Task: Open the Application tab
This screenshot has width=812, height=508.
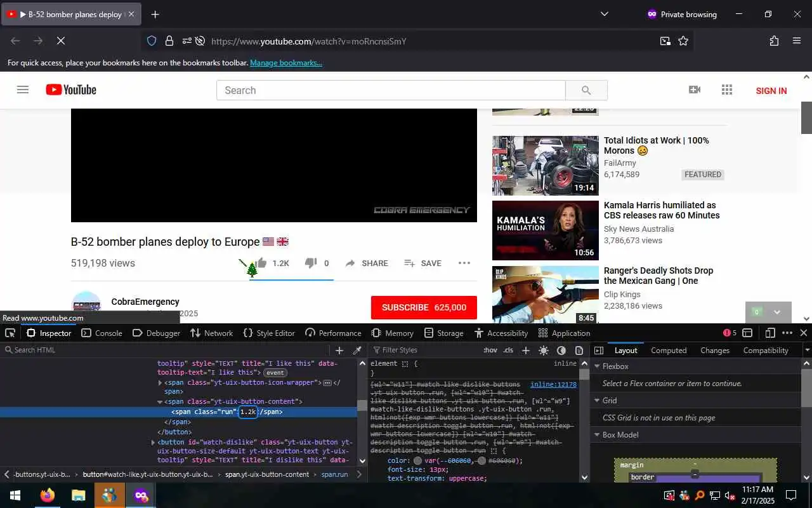Action: point(564,333)
